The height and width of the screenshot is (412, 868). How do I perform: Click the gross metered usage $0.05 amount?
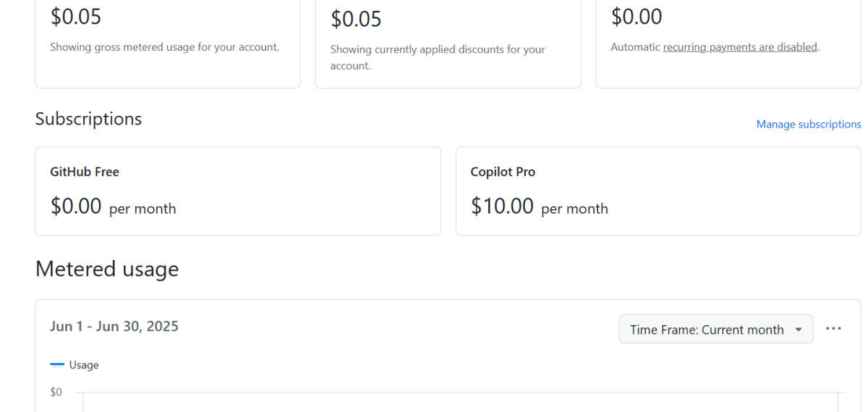coord(75,16)
